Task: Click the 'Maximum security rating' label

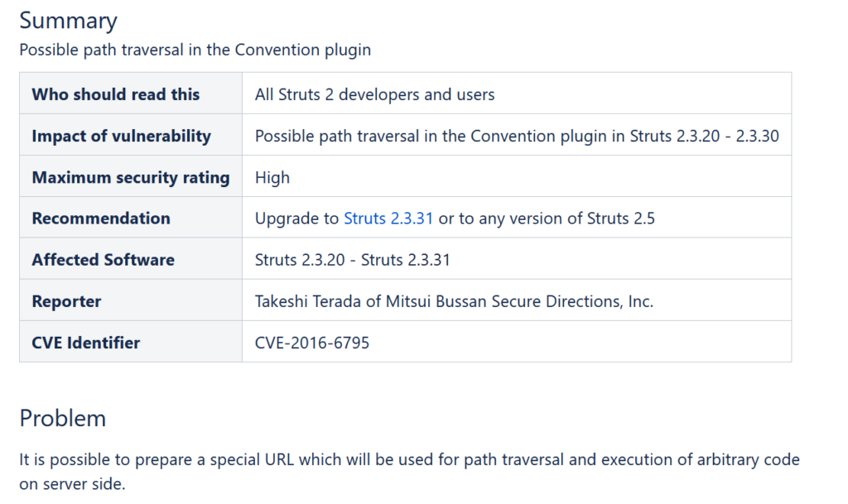Action: (x=130, y=177)
